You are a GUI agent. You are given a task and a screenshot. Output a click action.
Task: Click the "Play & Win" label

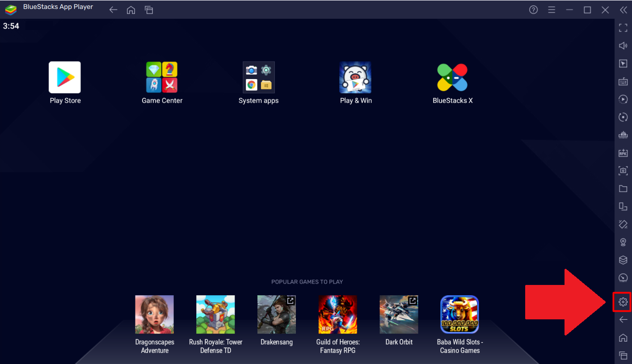click(x=356, y=100)
